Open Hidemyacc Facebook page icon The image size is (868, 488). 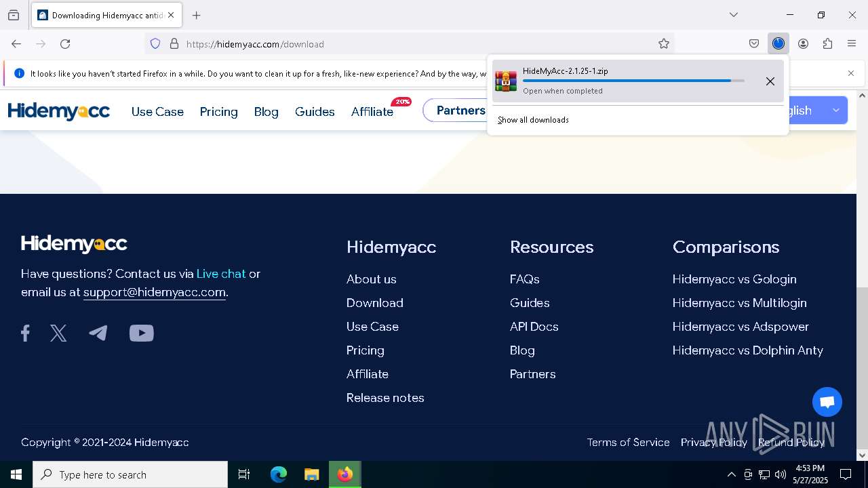[x=25, y=333]
